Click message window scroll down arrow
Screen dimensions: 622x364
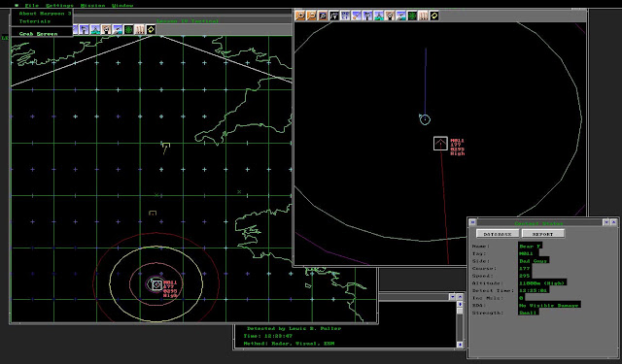point(460,345)
